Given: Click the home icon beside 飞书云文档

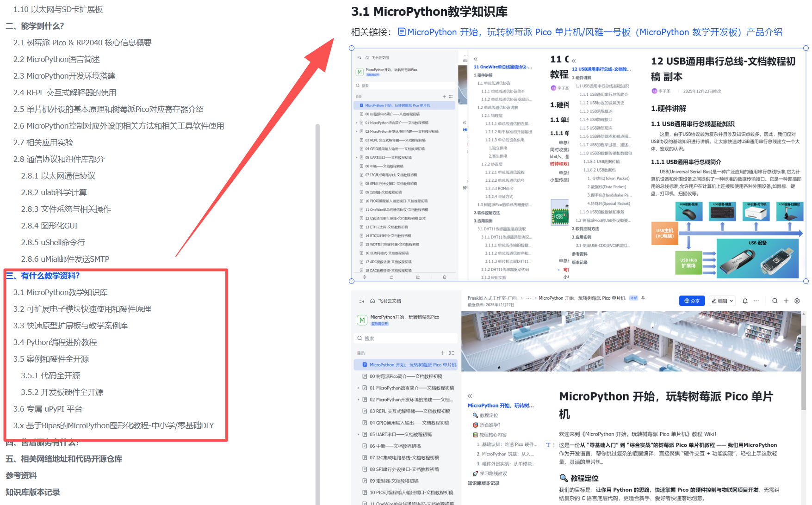Looking at the screenshot, I should pyautogui.click(x=372, y=301).
